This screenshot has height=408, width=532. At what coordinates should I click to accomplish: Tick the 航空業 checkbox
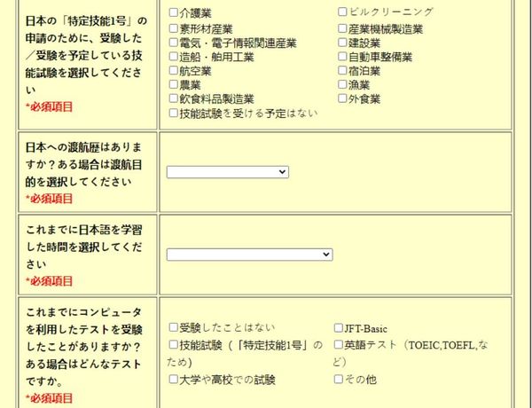click(x=174, y=70)
